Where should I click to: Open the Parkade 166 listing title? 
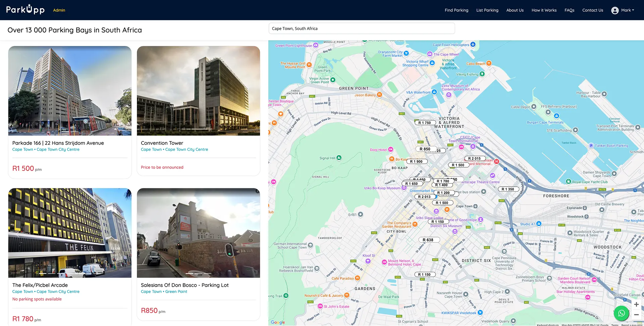[x=58, y=143]
